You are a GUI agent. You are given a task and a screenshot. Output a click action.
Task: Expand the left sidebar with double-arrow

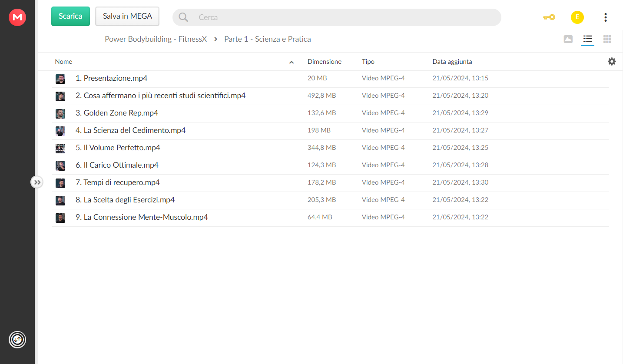[37, 182]
